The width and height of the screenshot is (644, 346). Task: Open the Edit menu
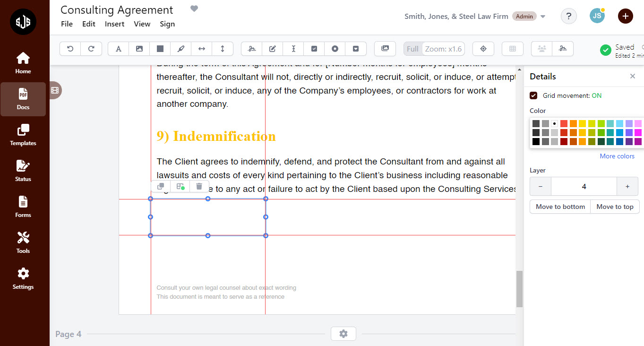89,24
